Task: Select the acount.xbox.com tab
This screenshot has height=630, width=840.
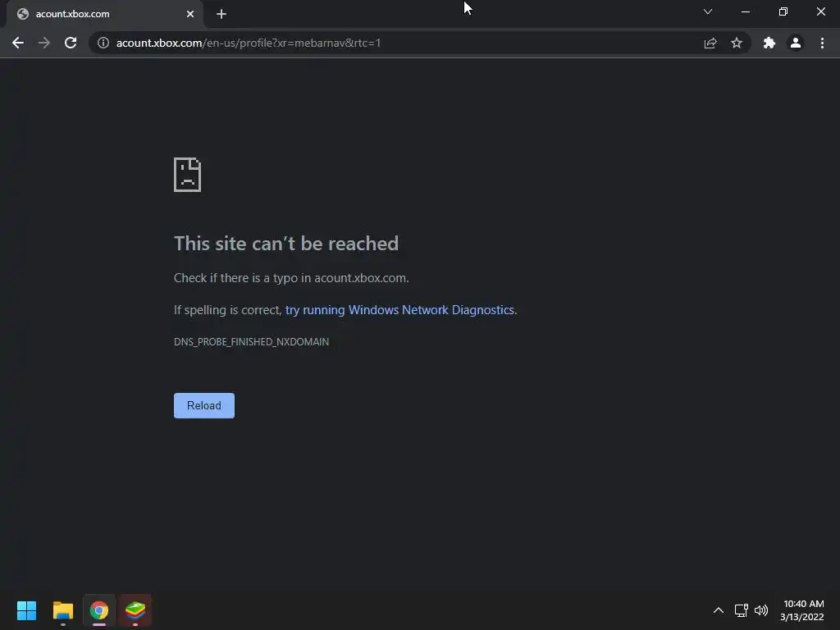Action: [105, 14]
